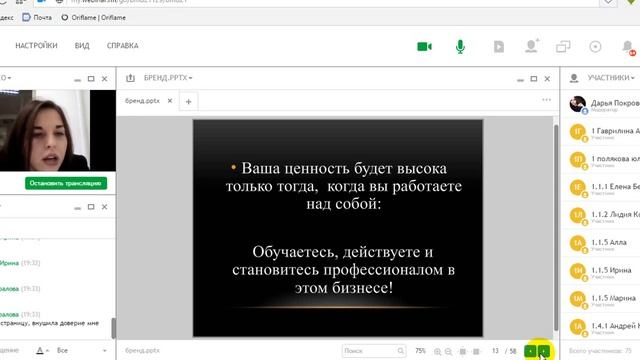Click the search magnifier icon
Image resolution: width=640 pixels, height=360 pixels.
coord(401,351)
